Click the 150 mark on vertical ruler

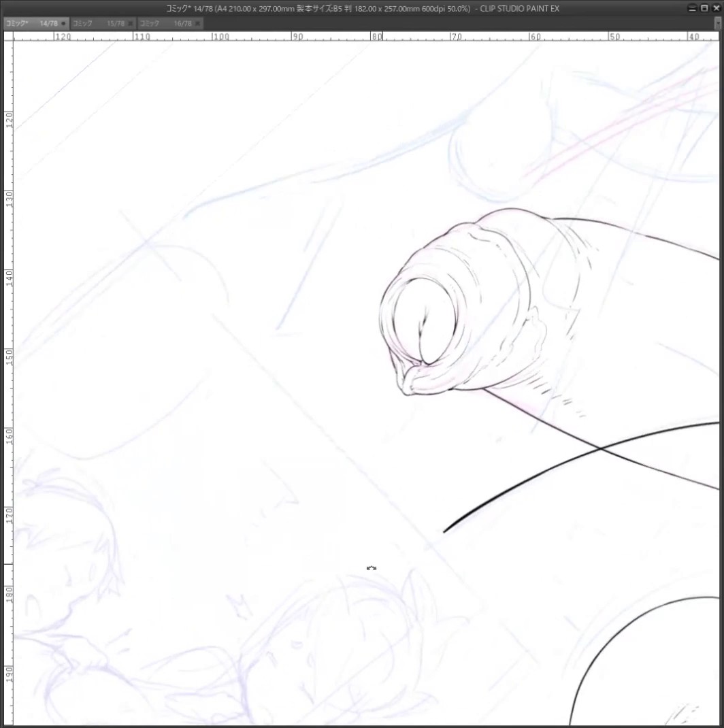[x=9, y=357]
